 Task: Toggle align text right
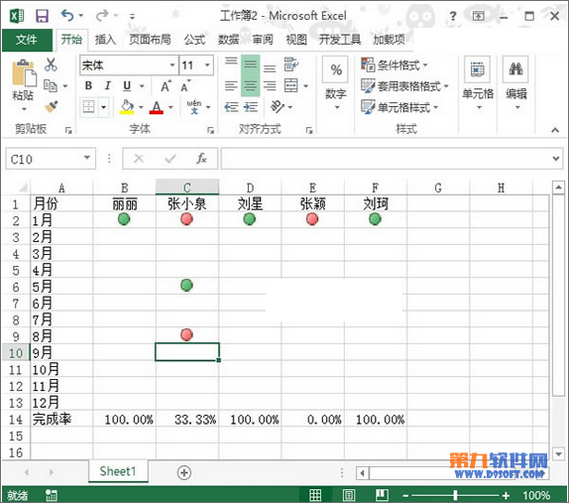270,86
